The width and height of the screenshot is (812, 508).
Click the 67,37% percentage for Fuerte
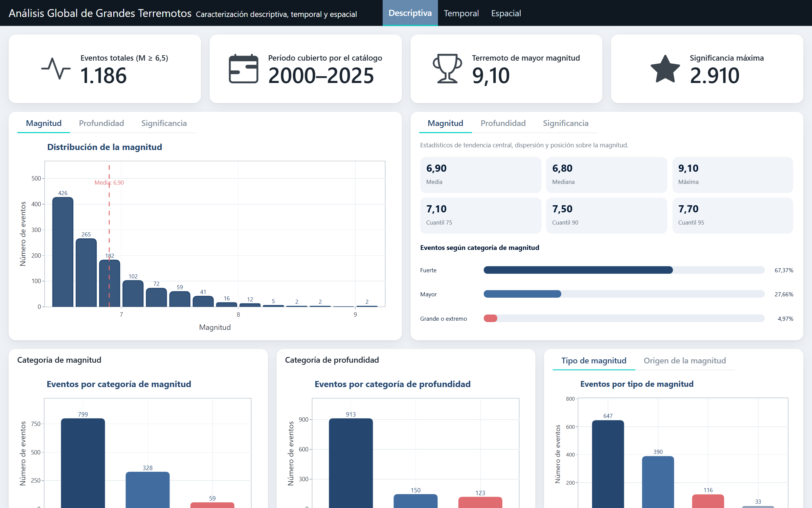[x=784, y=270]
